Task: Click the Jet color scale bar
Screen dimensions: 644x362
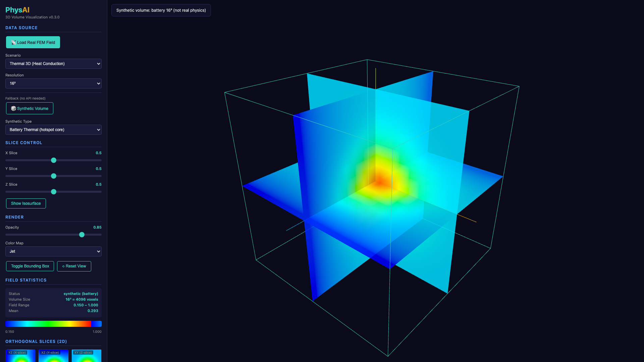Action: [53, 324]
